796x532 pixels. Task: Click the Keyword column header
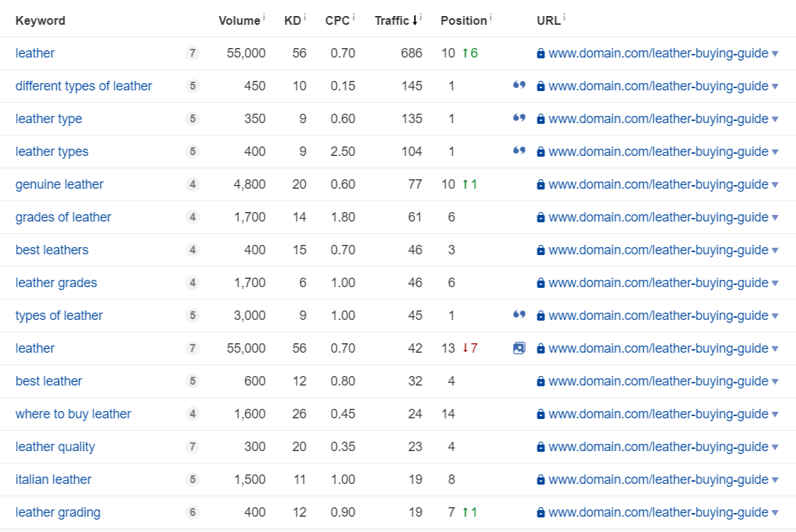coord(40,20)
